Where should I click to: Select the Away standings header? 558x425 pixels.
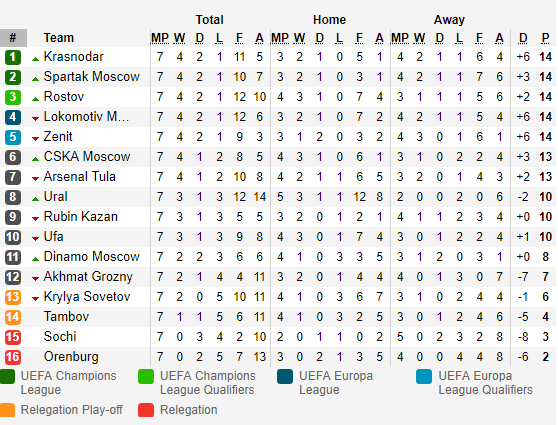point(449,20)
